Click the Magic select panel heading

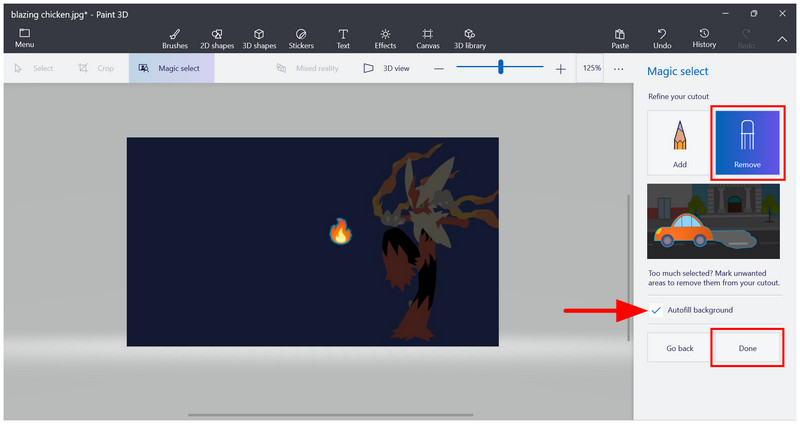click(678, 71)
